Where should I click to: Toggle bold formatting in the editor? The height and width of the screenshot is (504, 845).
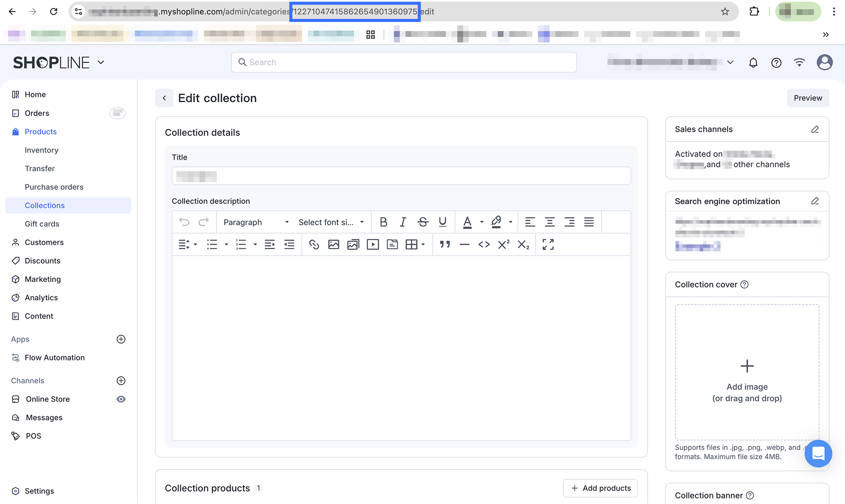(383, 222)
